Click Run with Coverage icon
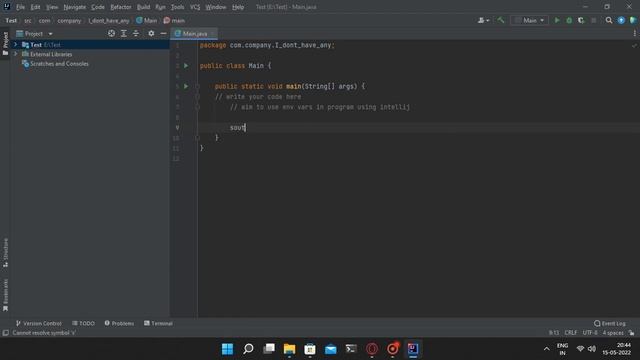Screen dimensions: 640x360 (x=581, y=20)
